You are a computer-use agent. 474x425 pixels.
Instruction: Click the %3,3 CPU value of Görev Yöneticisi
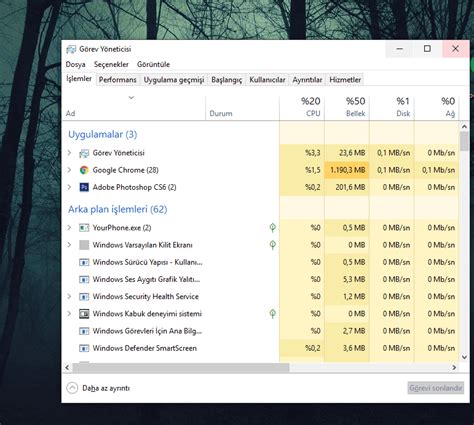[312, 153]
